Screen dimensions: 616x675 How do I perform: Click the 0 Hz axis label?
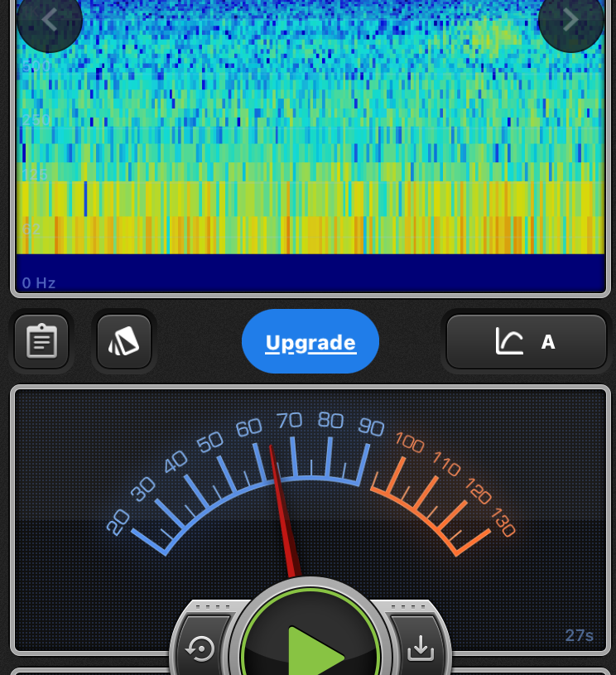tap(39, 283)
